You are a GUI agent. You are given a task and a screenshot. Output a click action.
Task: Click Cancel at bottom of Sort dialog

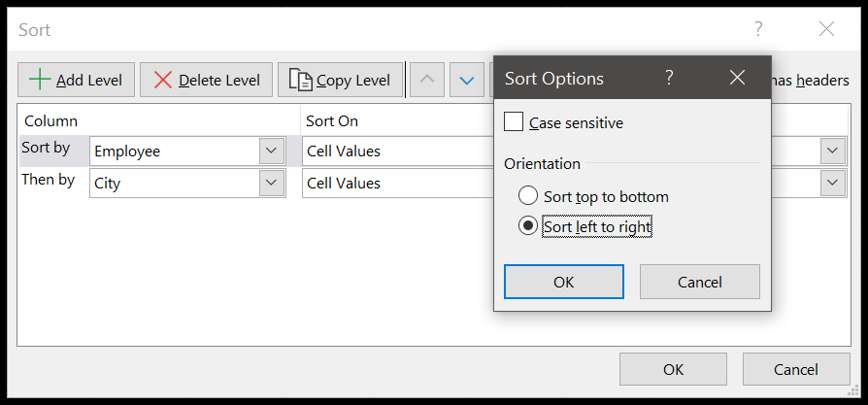pos(795,369)
